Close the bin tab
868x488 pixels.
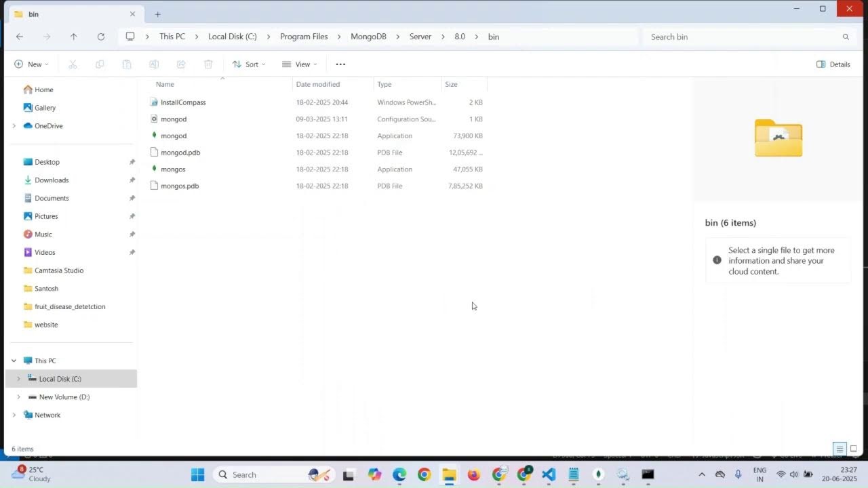(x=132, y=14)
